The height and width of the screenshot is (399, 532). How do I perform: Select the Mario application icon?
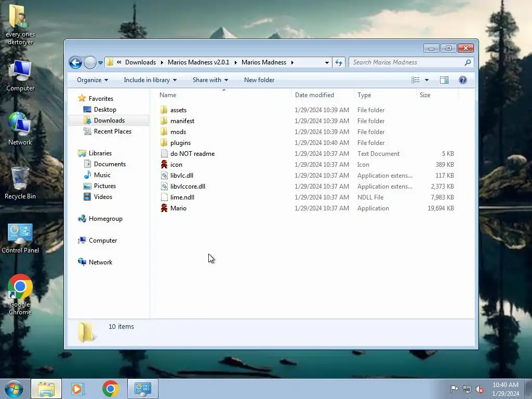[164, 208]
